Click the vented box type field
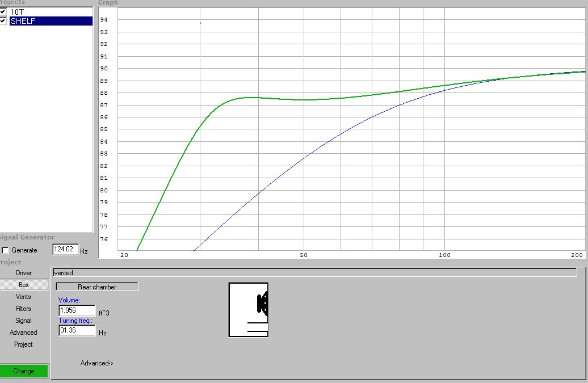The image size is (588, 383). (314, 273)
